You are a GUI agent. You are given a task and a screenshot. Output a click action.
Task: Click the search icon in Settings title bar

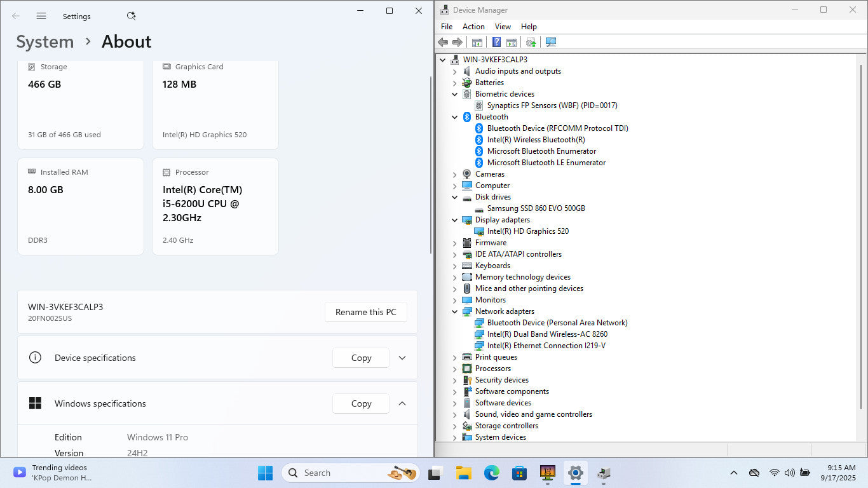(131, 16)
